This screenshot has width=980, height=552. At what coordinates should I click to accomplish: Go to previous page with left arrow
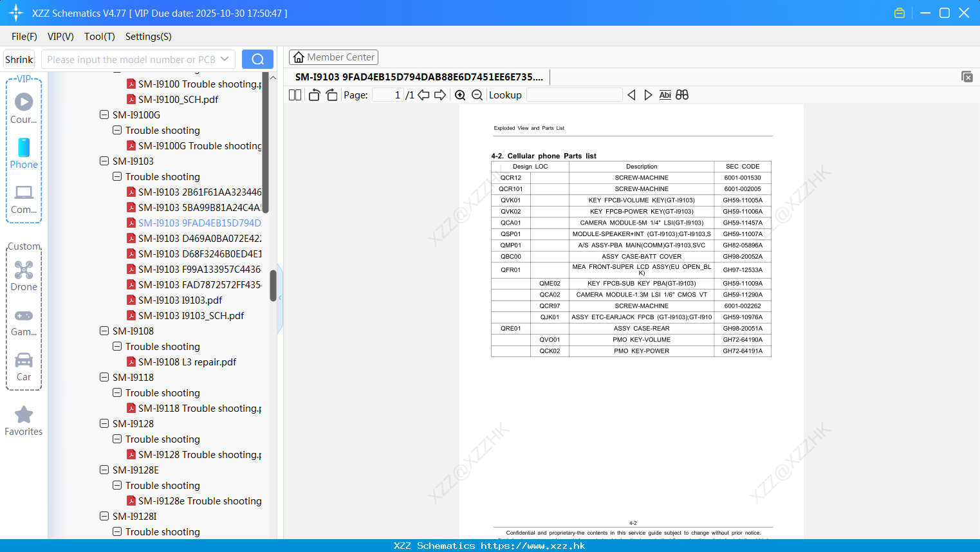pyautogui.click(x=423, y=95)
